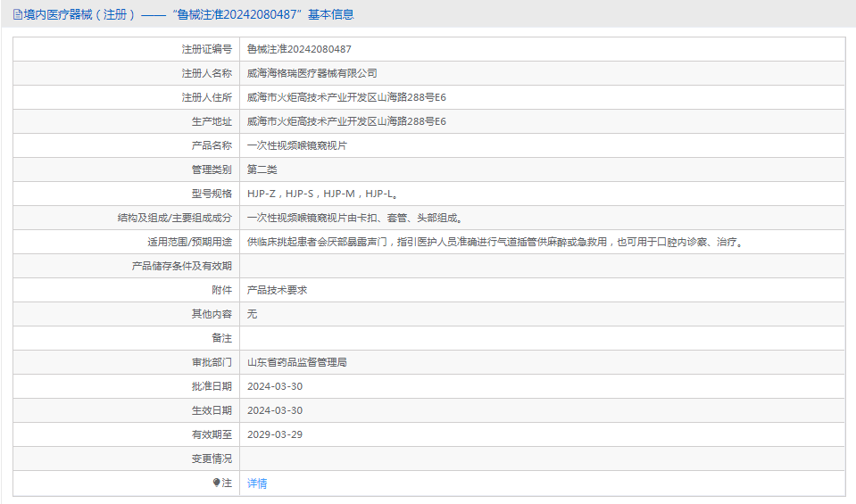Click the document icon before 境内医疗器械 title
This screenshot has width=856, height=504.
pos(18,15)
